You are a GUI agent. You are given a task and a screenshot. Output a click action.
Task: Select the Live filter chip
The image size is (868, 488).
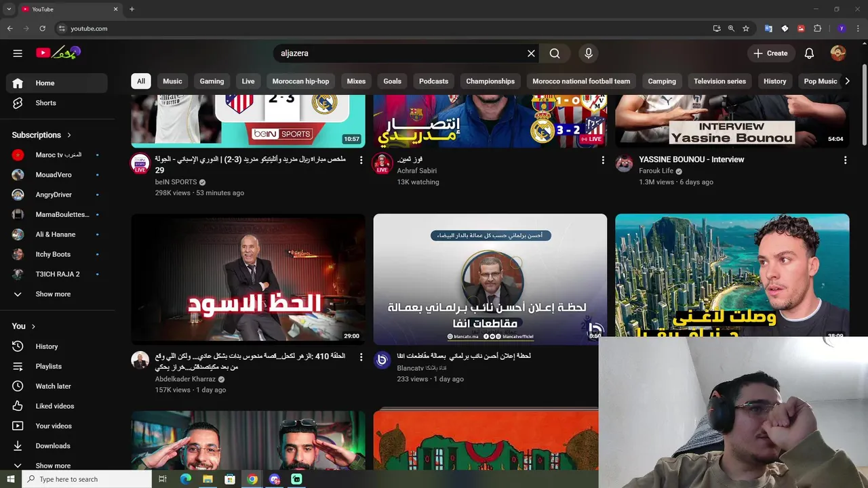tap(248, 81)
